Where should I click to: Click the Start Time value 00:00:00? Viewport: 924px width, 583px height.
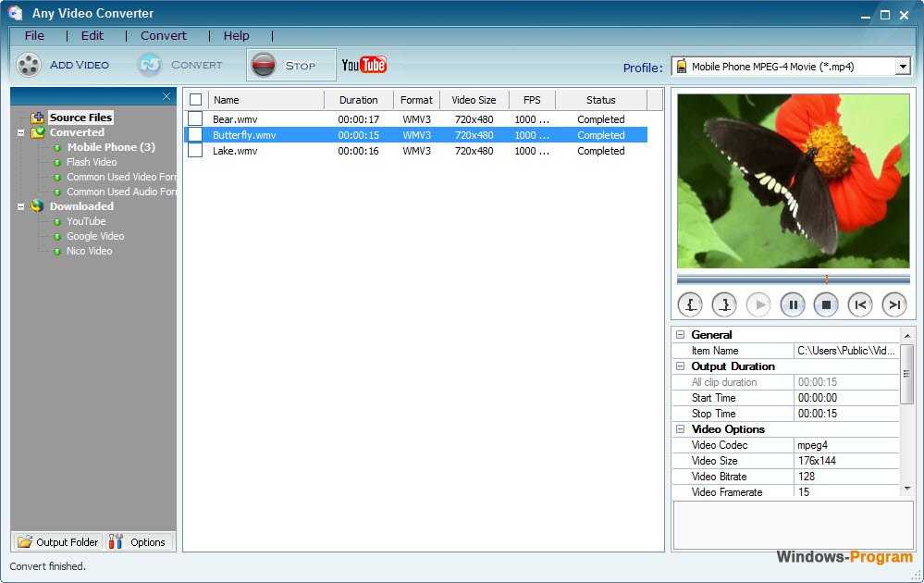846,398
